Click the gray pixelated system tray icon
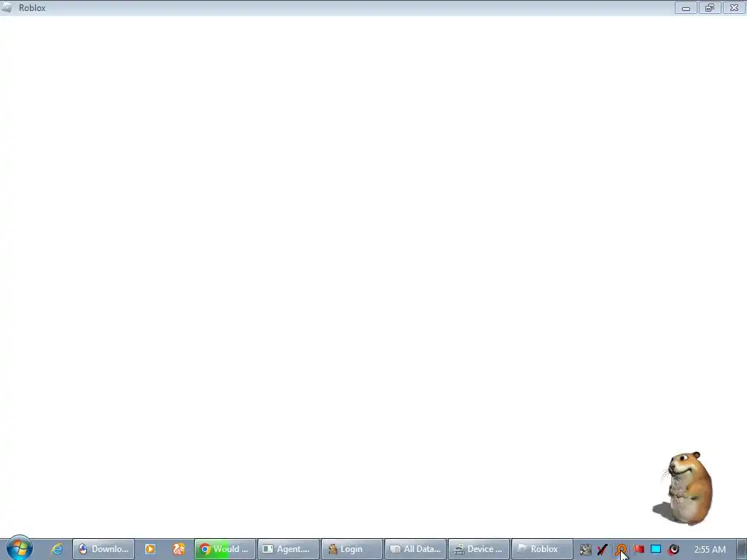 coord(586,550)
